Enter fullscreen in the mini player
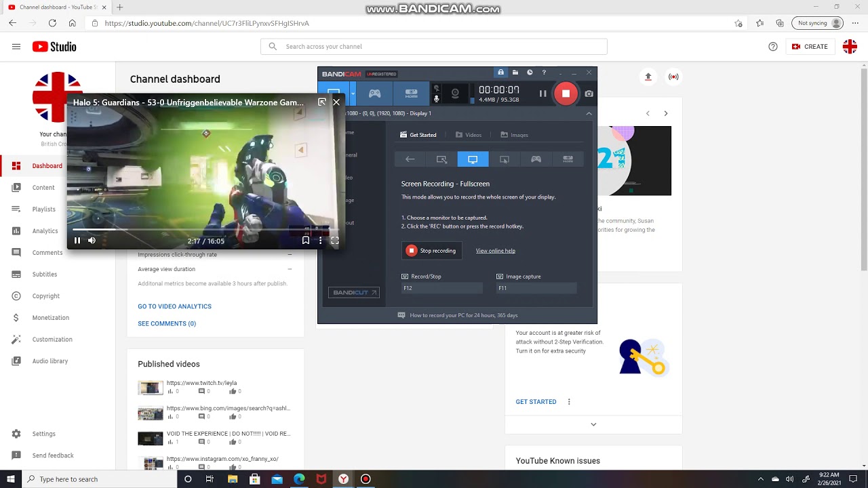 [x=334, y=241]
